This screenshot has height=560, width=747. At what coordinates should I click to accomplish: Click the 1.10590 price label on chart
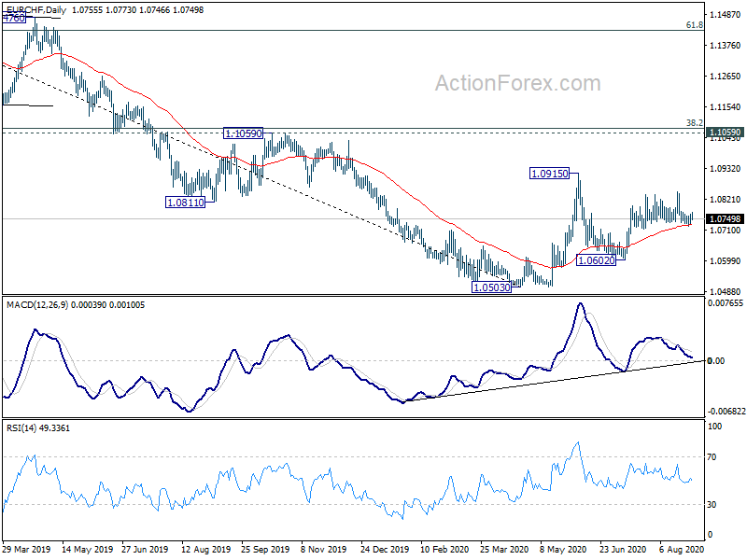(243, 133)
